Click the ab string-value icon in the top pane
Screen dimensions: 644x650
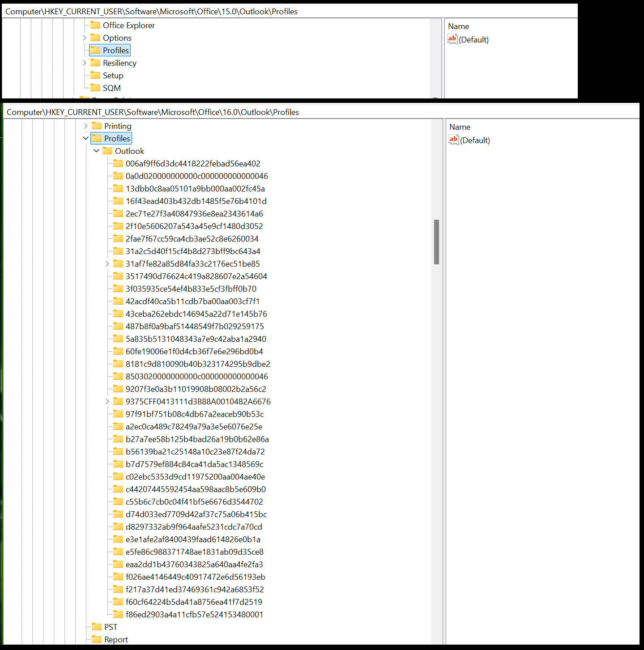[452, 39]
